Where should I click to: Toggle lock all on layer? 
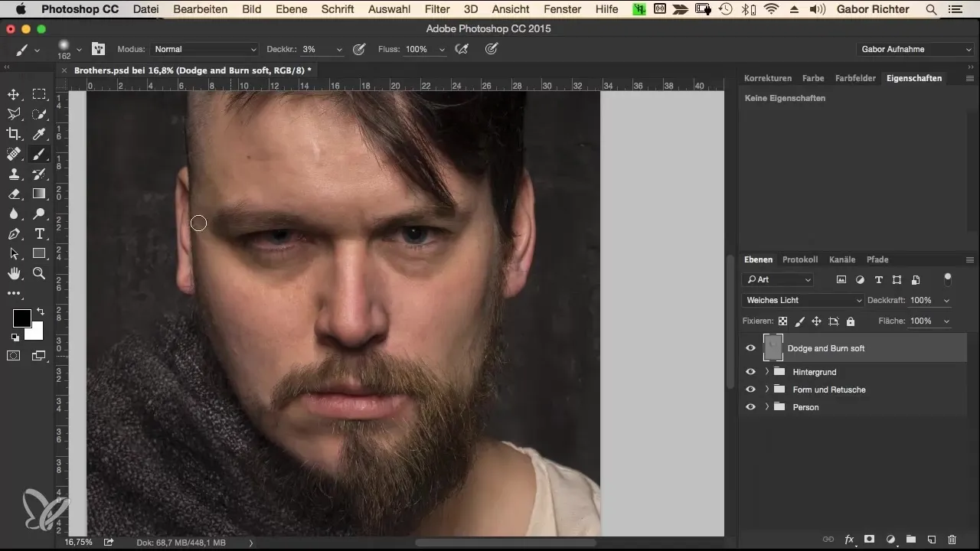point(851,321)
